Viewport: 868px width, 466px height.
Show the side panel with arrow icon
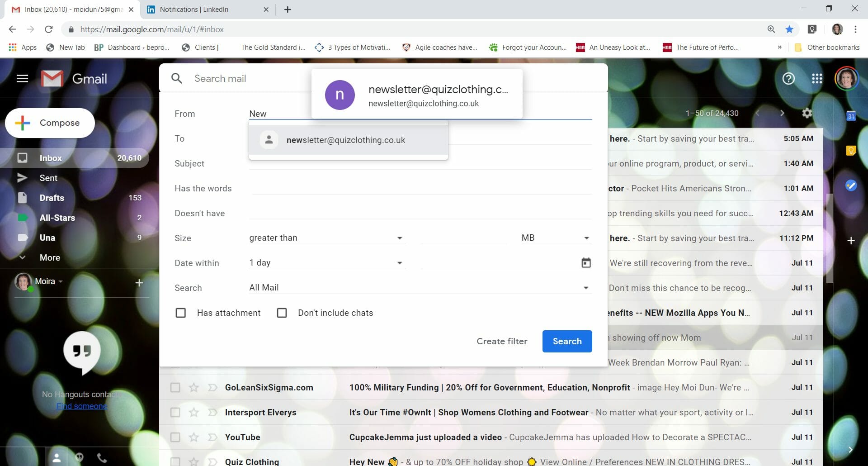pos(850,450)
